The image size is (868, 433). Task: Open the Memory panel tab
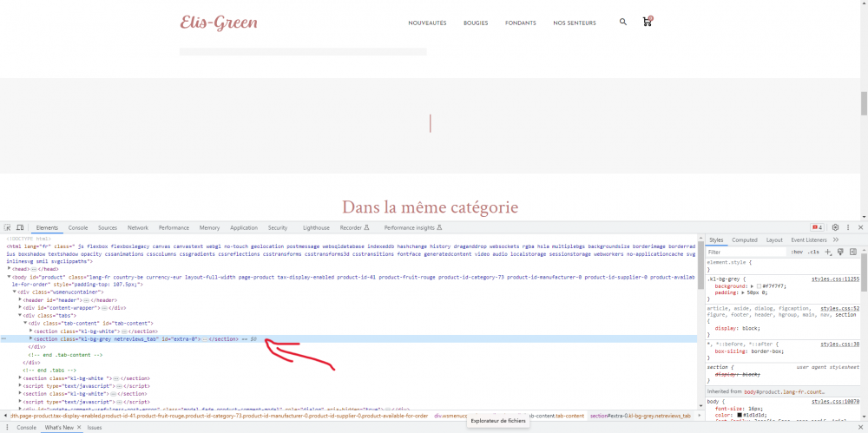(x=210, y=227)
